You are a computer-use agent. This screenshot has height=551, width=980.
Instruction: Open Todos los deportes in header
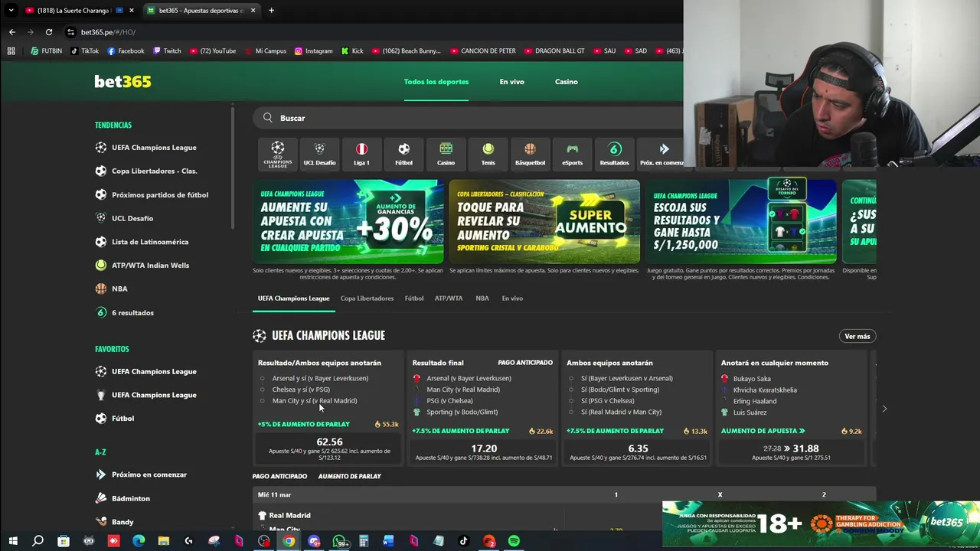[x=436, y=82]
